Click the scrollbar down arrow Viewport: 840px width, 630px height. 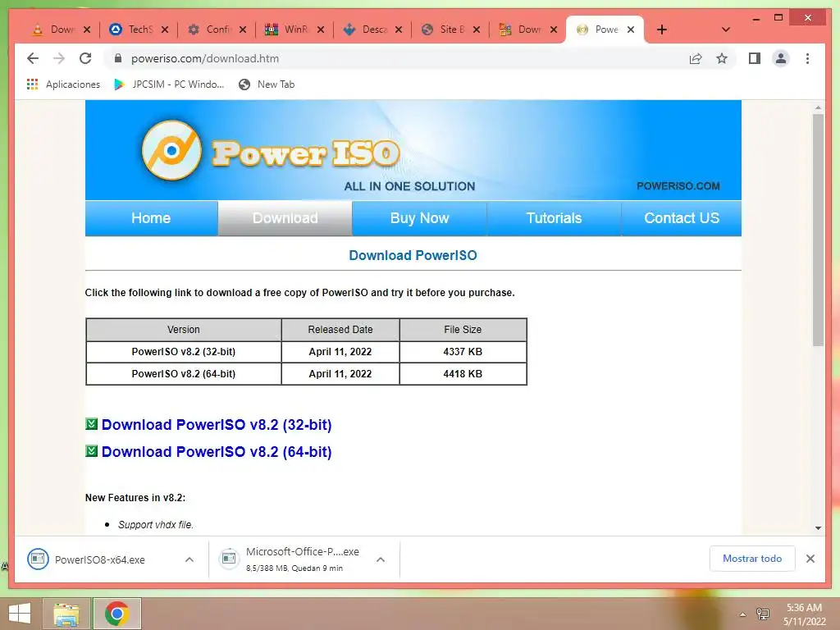tap(818, 527)
